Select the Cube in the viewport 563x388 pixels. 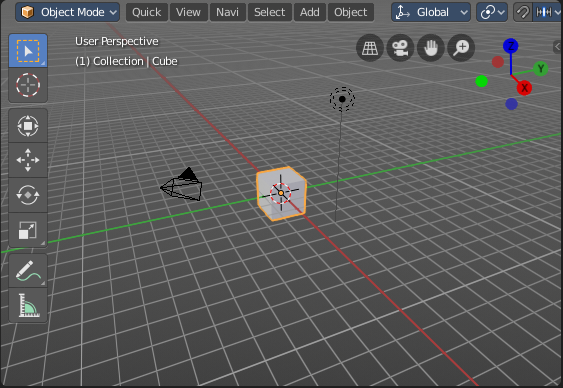[281, 193]
